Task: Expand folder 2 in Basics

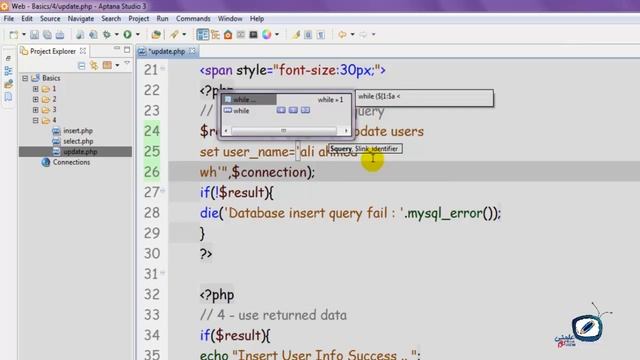Action: (36, 99)
